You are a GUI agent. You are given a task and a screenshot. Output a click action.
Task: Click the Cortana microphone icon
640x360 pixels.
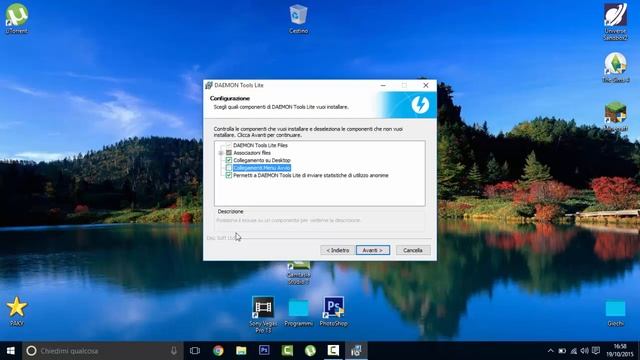tap(174, 351)
